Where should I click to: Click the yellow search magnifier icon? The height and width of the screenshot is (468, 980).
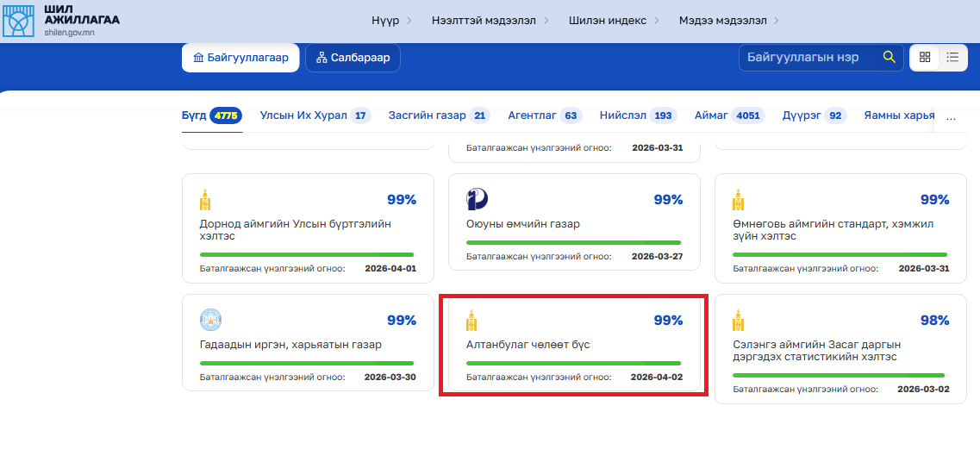pos(889,58)
